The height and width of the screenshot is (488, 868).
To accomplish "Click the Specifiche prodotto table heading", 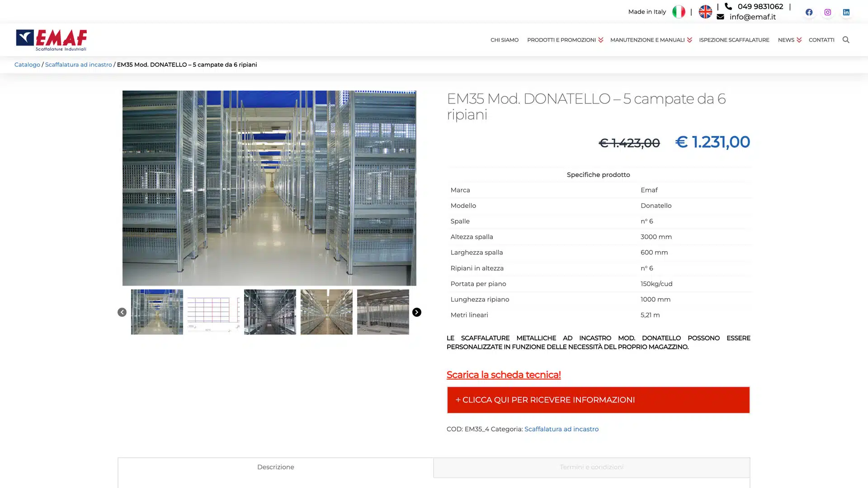I will (x=598, y=175).
